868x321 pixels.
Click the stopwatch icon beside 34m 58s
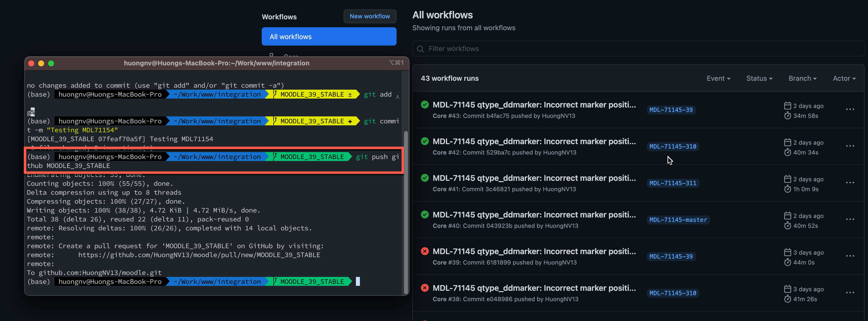(x=787, y=116)
